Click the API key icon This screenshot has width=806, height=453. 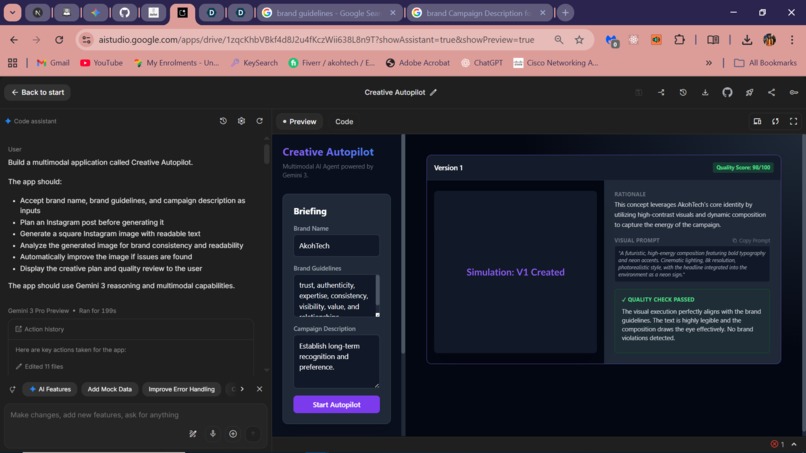(x=794, y=93)
